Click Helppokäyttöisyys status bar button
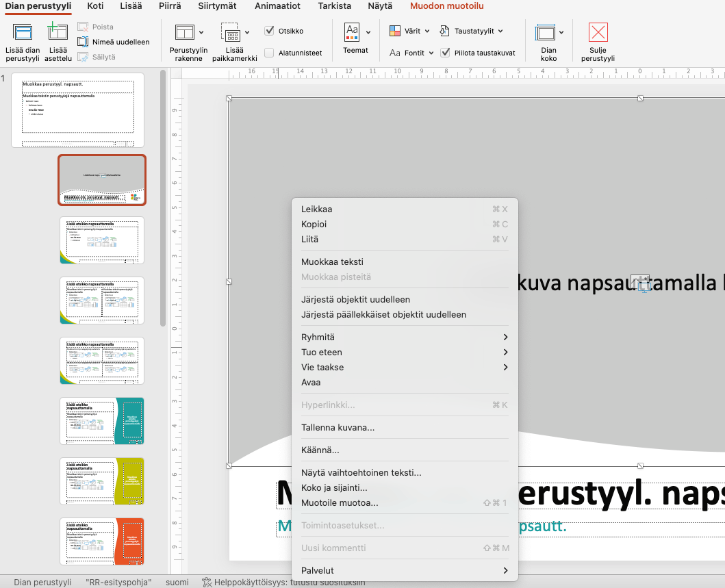Screen dimensions: 725x588 284,583
